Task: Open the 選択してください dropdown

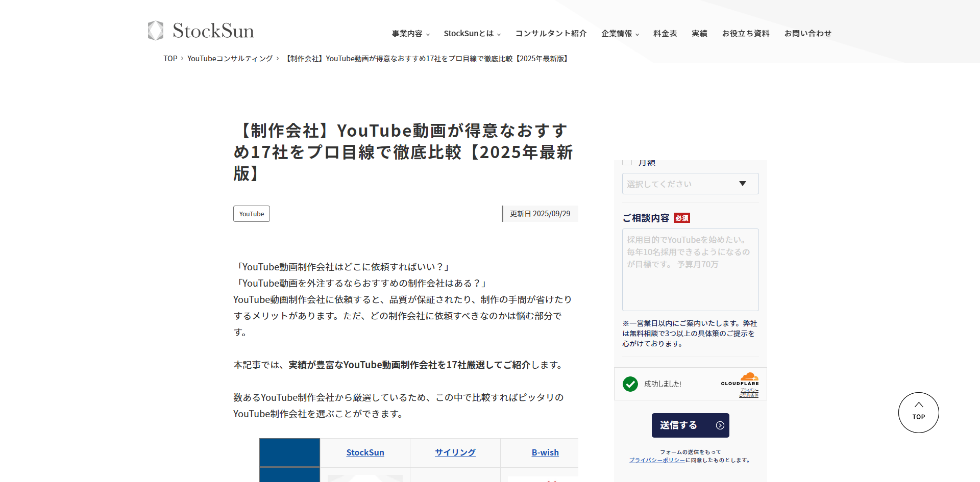Action: [x=690, y=184]
